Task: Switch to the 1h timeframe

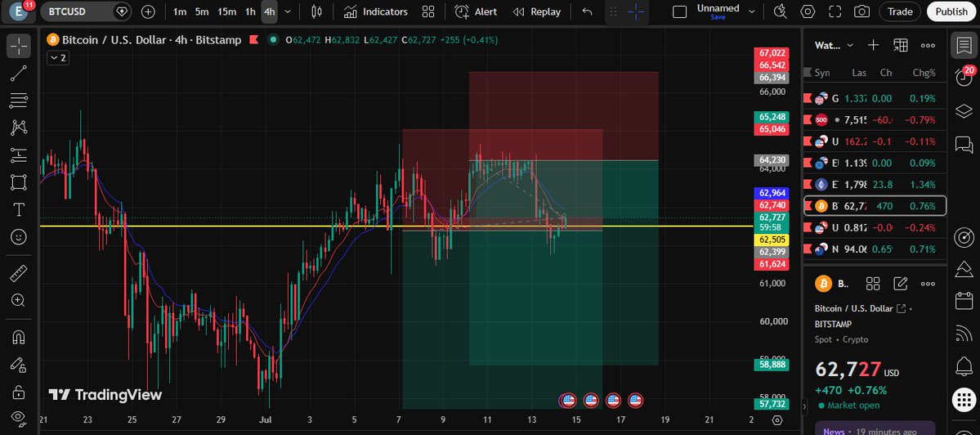Action: (250, 11)
